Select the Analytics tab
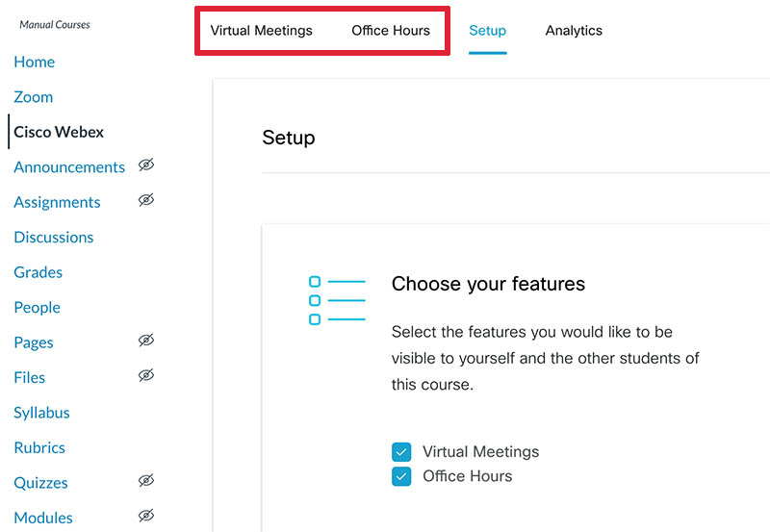Screen dimensions: 770x532 click(x=574, y=31)
